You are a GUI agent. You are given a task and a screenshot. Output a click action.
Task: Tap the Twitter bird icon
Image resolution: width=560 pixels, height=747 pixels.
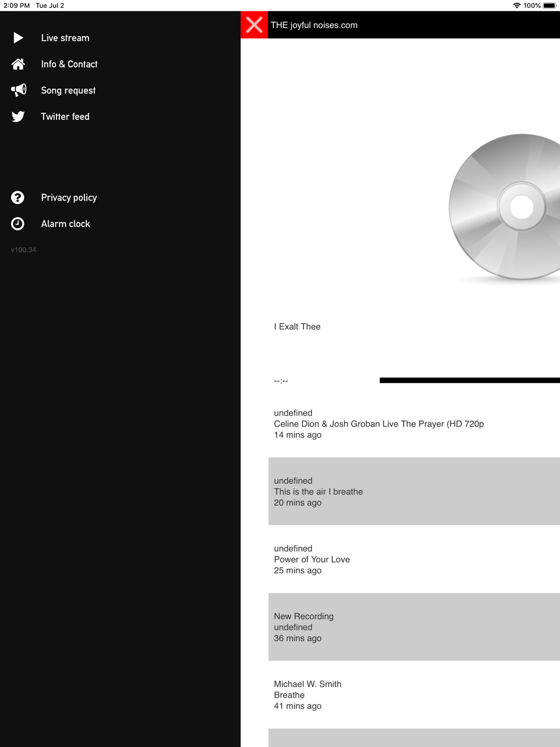tap(18, 116)
